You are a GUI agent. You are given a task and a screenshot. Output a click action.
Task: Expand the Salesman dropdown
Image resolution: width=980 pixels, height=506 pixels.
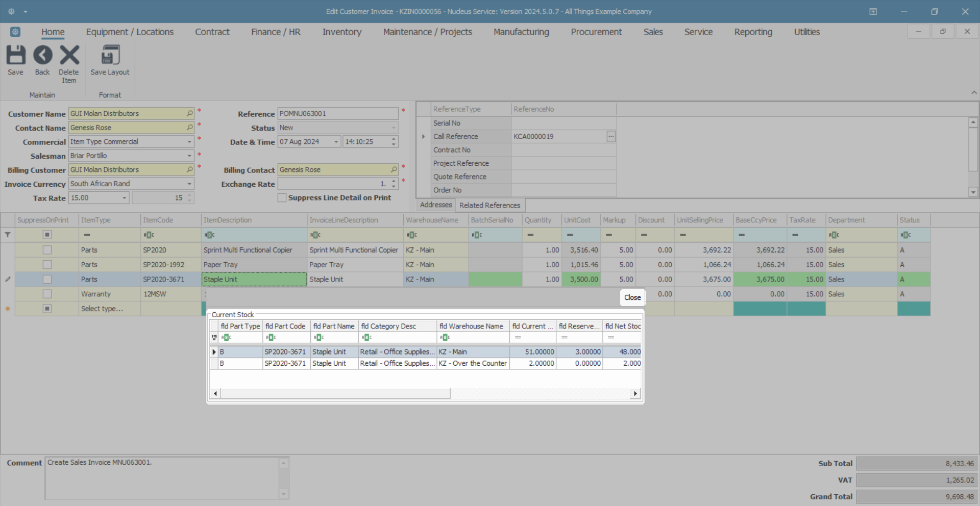(x=189, y=156)
